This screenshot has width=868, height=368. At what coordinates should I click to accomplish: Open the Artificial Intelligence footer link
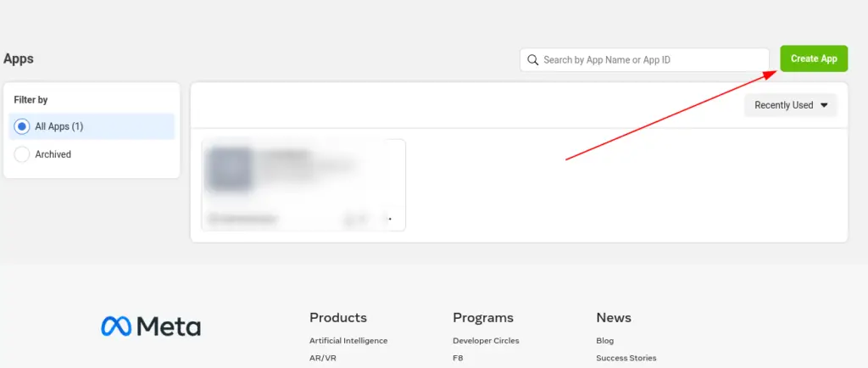tap(348, 341)
